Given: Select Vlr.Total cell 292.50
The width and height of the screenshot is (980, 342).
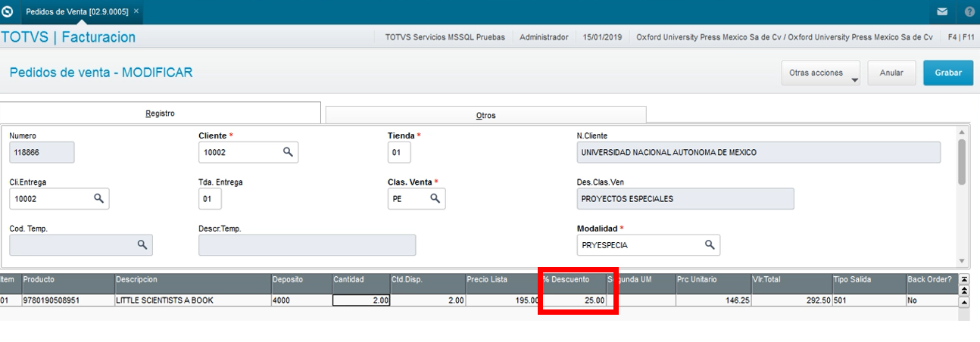Looking at the screenshot, I should 791,300.
